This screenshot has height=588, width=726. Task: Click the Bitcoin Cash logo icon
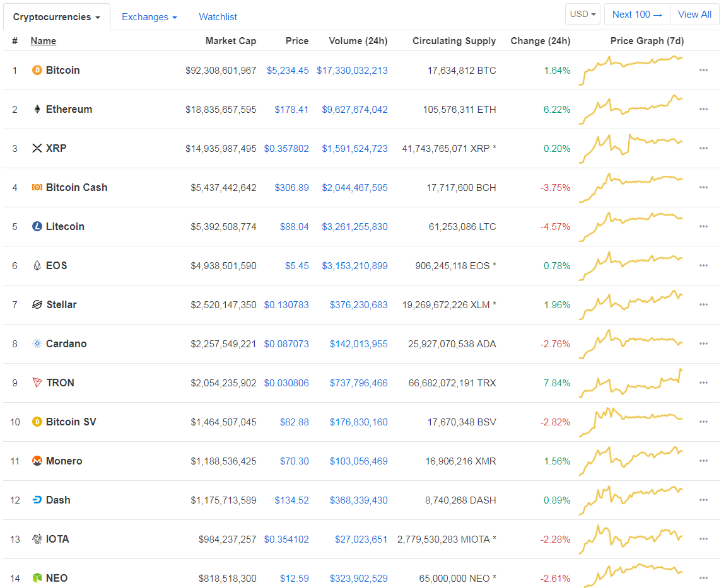click(x=37, y=187)
